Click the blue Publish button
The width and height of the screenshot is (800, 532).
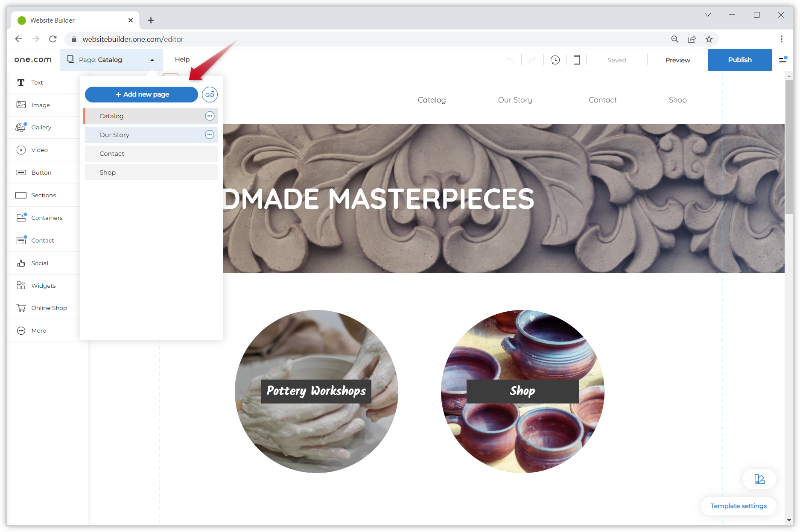click(739, 60)
